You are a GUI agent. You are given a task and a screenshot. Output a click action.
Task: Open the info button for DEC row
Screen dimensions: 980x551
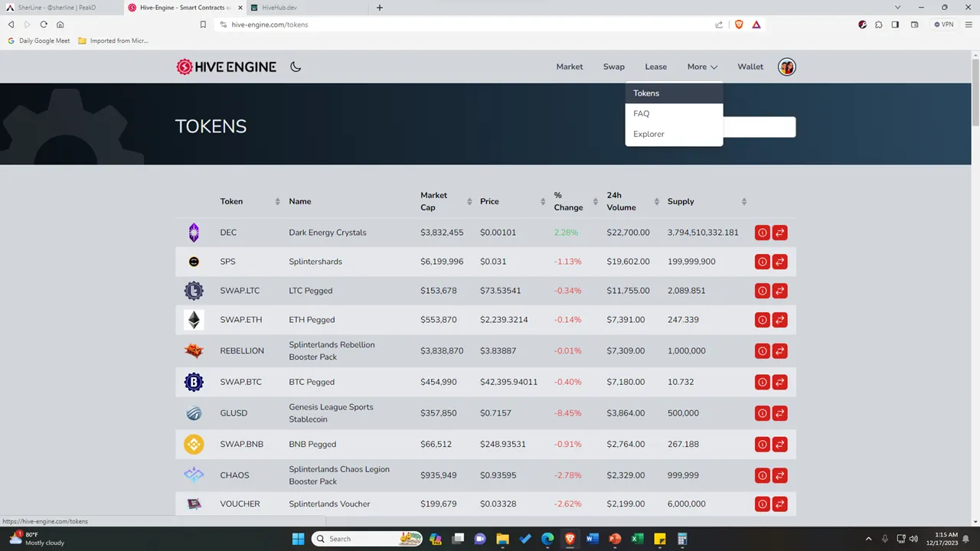click(762, 233)
